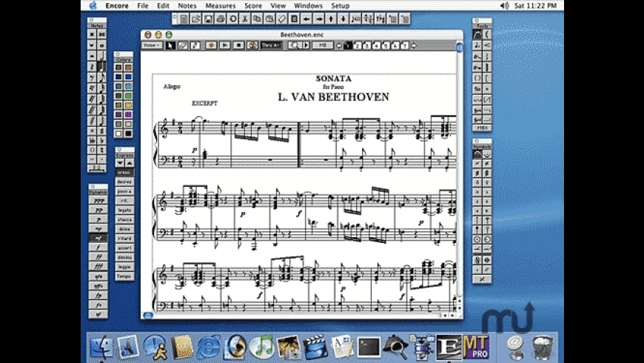Select the pencil tool in score window
The height and width of the screenshot is (363, 644).
click(195, 46)
